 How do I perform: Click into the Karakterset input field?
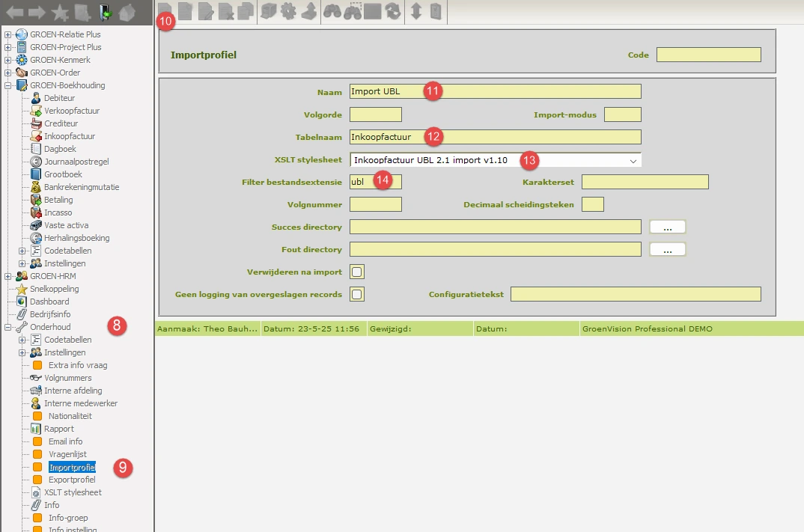pos(645,182)
